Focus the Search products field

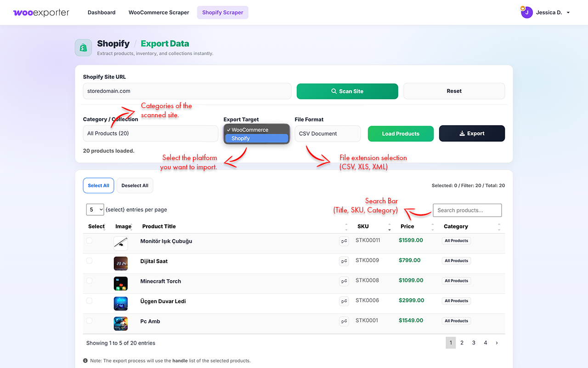[467, 210]
